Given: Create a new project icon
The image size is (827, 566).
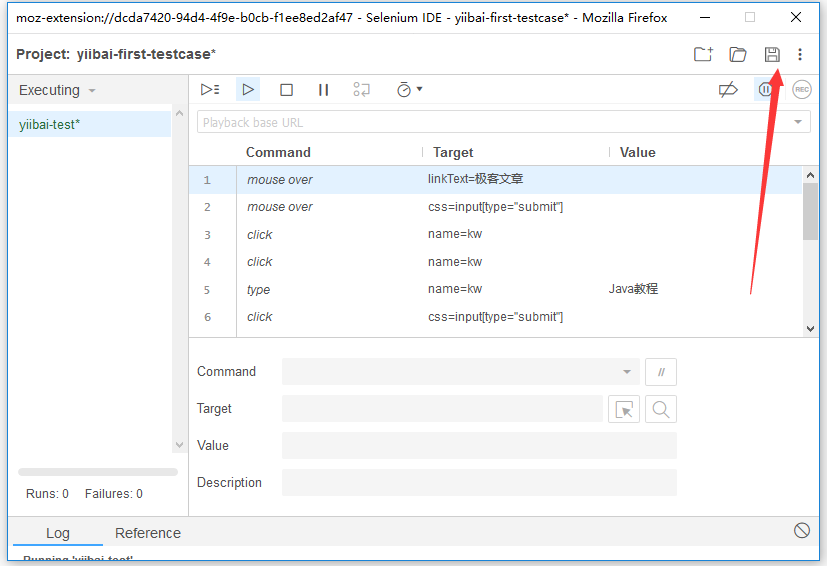Looking at the screenshot, I should tap(704, 54).
